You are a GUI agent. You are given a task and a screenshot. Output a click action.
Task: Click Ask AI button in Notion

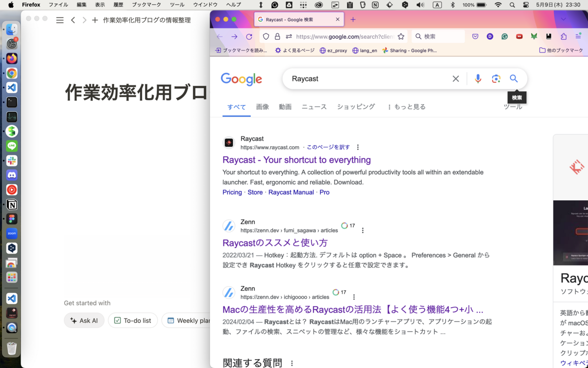pyautogui.click(x=84, y=320)
